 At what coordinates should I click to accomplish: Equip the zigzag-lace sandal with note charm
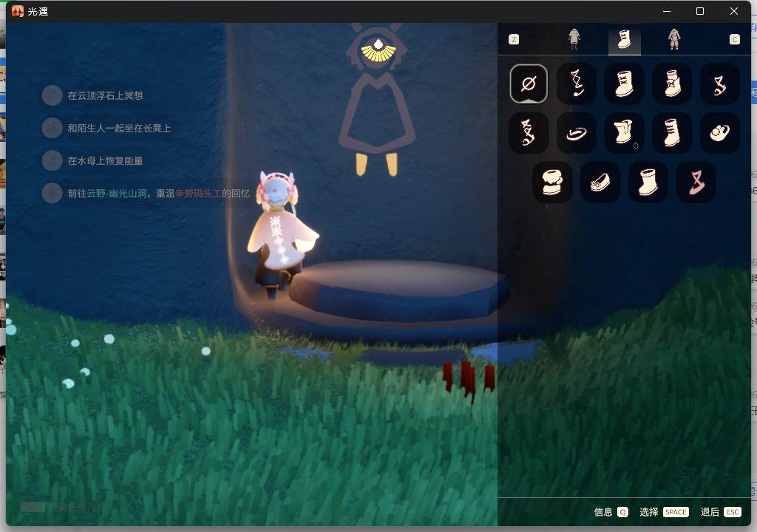point(577,84)
